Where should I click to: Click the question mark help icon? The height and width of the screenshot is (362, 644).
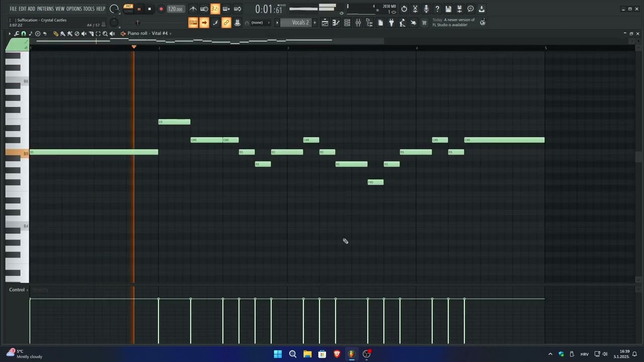(437, 9)
